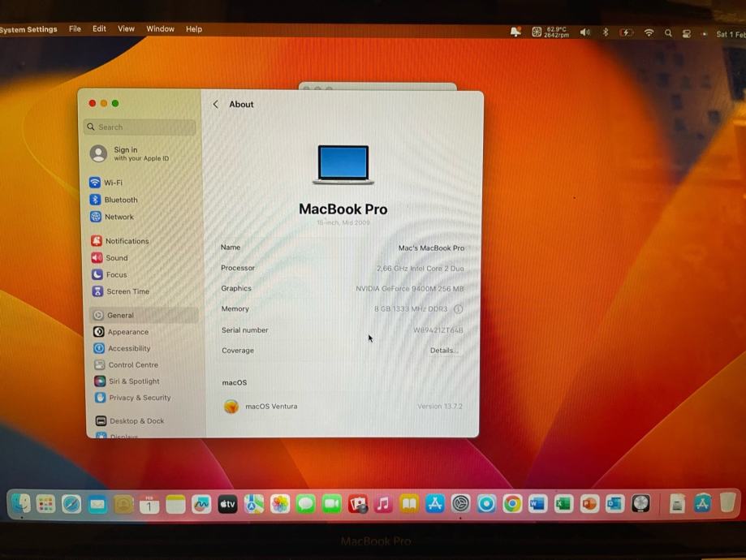Click the battery charging icon in the menu bar
This screenshot has width=746, height=560.
click(626, 32)
